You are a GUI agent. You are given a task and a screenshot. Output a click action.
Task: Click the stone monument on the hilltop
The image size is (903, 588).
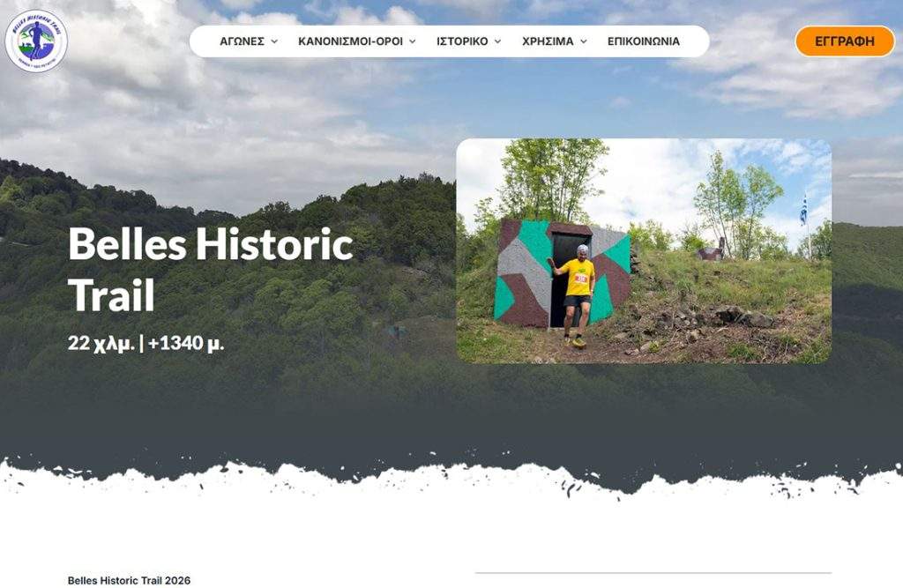point(713,251)
